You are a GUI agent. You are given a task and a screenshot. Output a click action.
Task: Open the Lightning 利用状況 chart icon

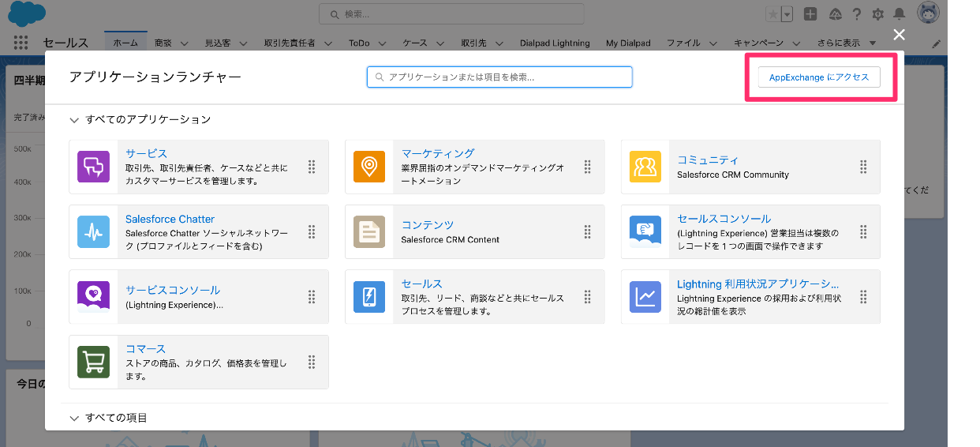point(645,297)
